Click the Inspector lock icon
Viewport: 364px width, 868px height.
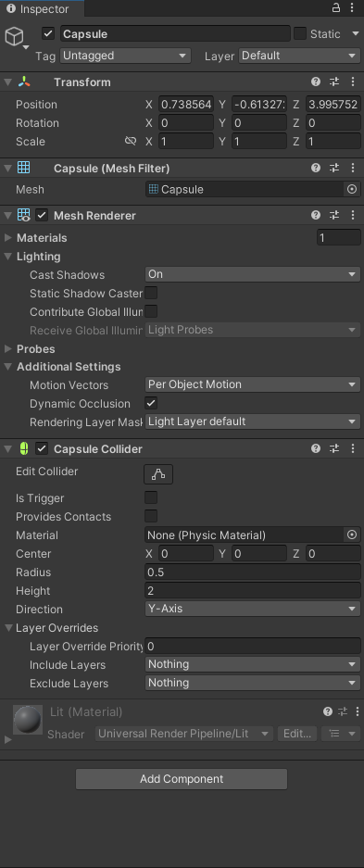pos(336,7)
